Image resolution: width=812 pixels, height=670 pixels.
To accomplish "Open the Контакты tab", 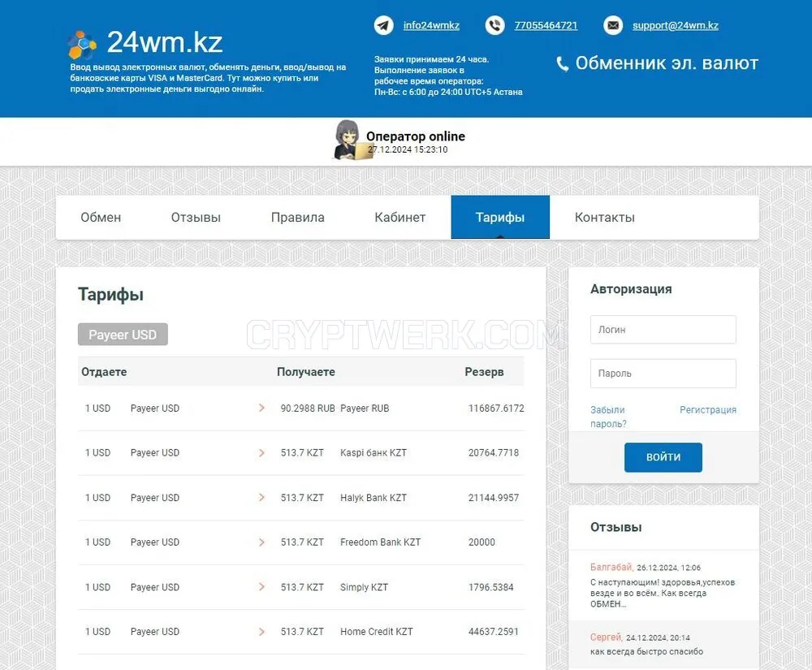I will click(604, 218).
